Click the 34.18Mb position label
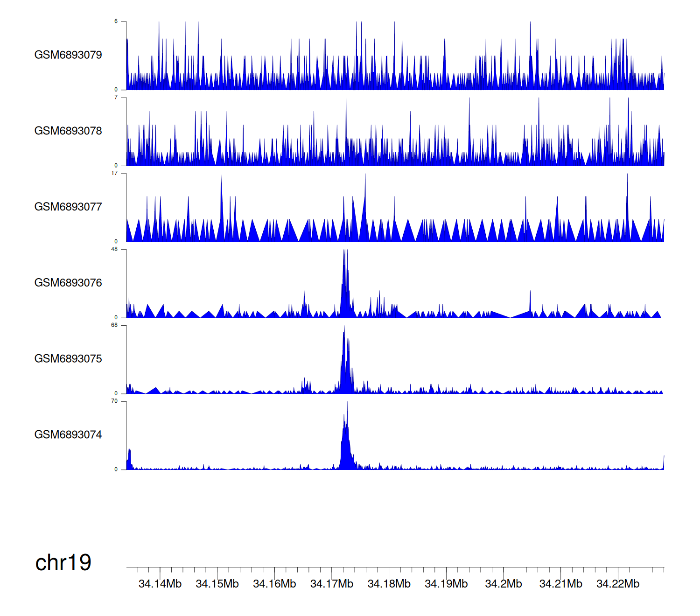Image resolution: width=700 pixels, height=616 pixels. tap(389, 584)
